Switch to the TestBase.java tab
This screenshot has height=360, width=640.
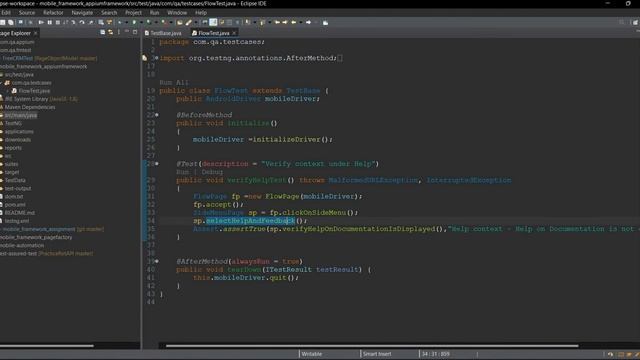(163, 33)
